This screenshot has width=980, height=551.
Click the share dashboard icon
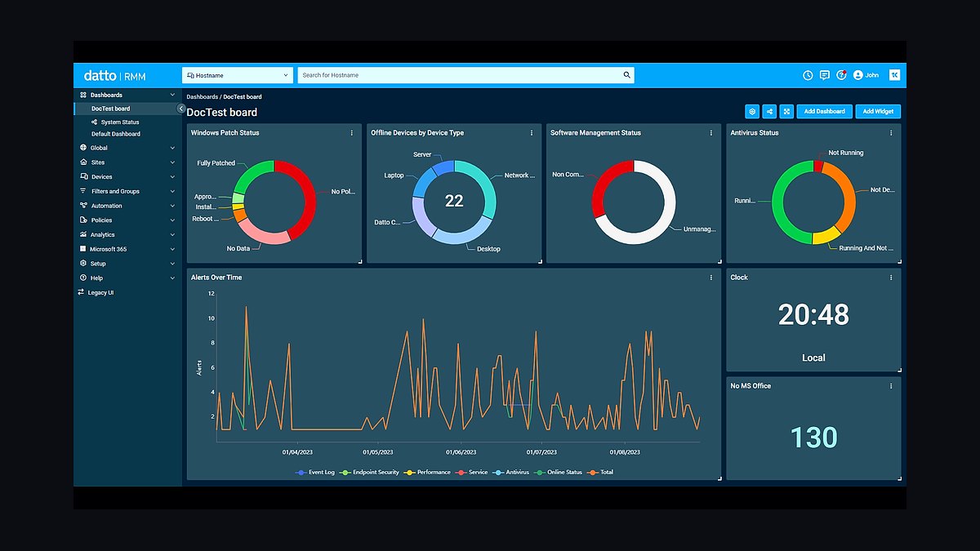click(769, 112)
